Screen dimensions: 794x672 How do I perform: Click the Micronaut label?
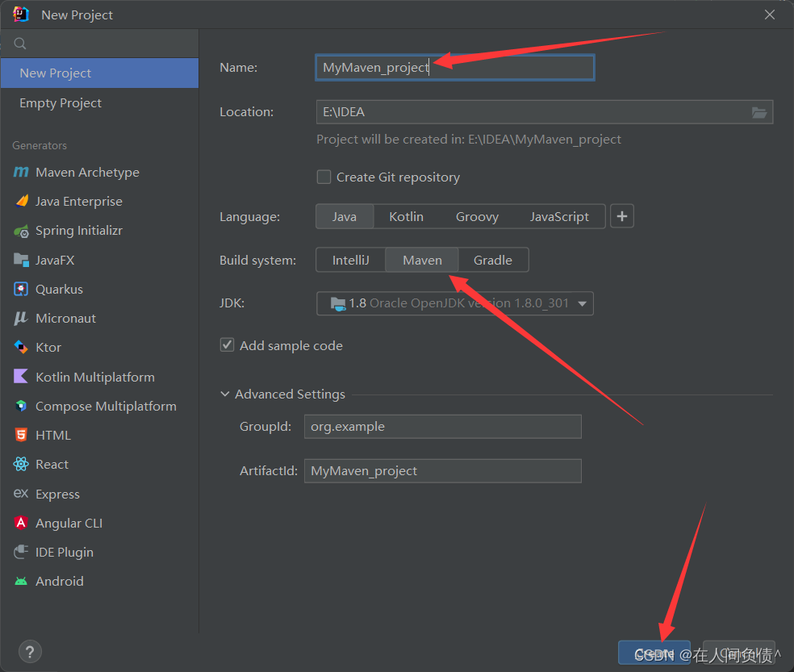click(66, 318)
